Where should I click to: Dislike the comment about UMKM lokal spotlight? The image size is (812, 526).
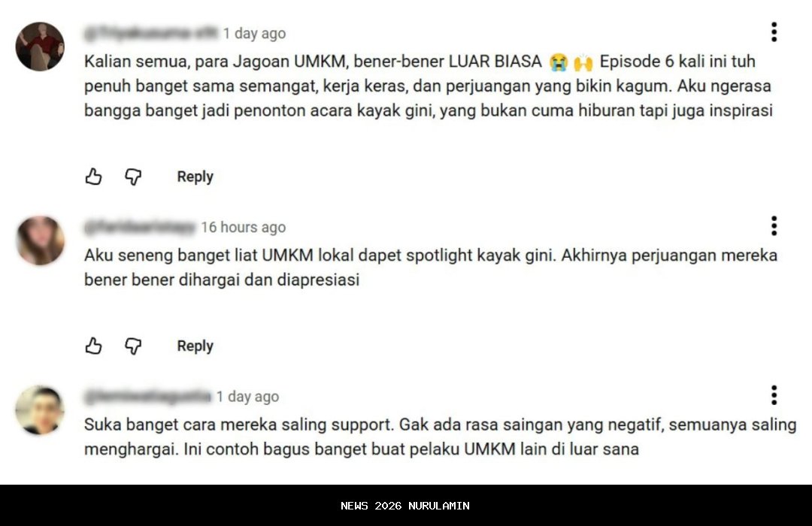(133, 346)
